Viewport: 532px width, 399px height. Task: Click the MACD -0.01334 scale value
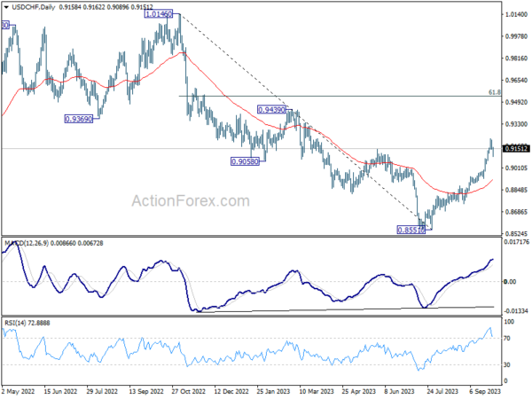point(516,311)
